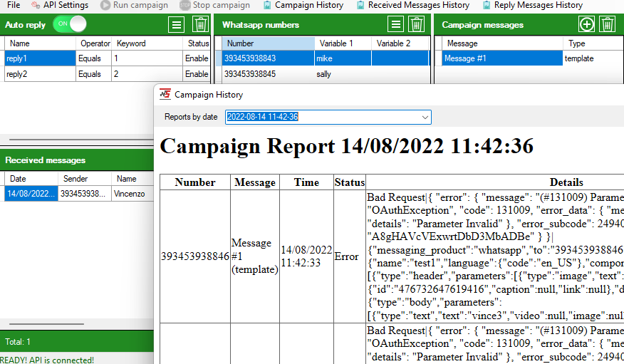This screenshot has height=364, width=624.
Task: Open Whatsapp numbers list menu icon
Action: pos(395,25)
